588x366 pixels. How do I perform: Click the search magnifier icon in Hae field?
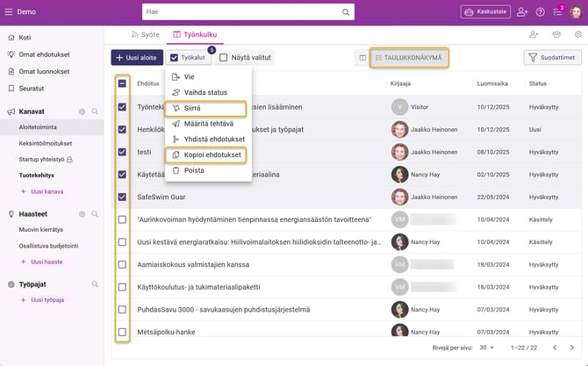tap(347, 12)
